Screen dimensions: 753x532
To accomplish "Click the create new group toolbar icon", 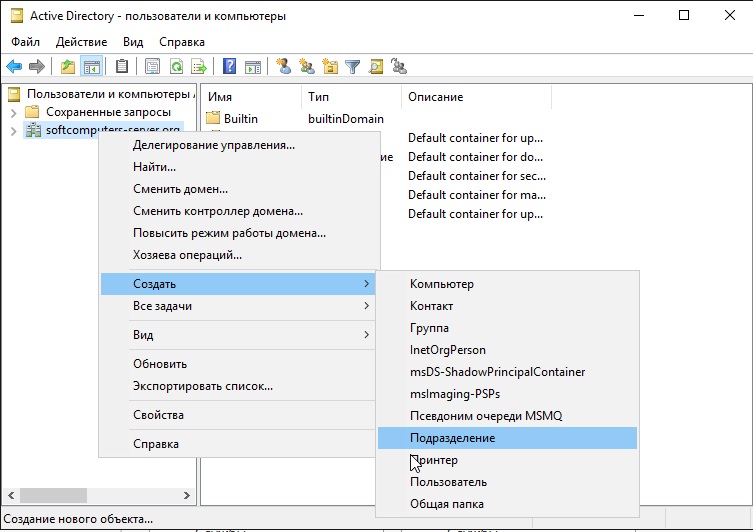I will coord(307,67).
